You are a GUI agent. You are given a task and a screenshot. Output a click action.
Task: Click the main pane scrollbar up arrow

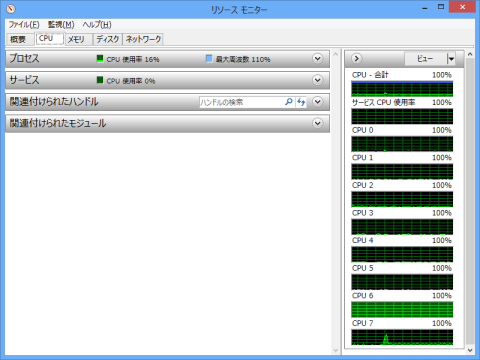click(336, 54)
